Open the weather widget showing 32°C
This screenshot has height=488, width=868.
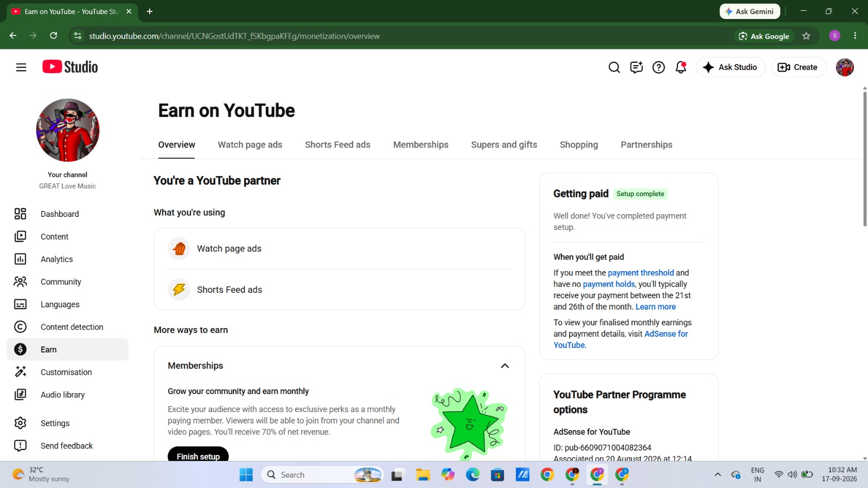point(41,475)
